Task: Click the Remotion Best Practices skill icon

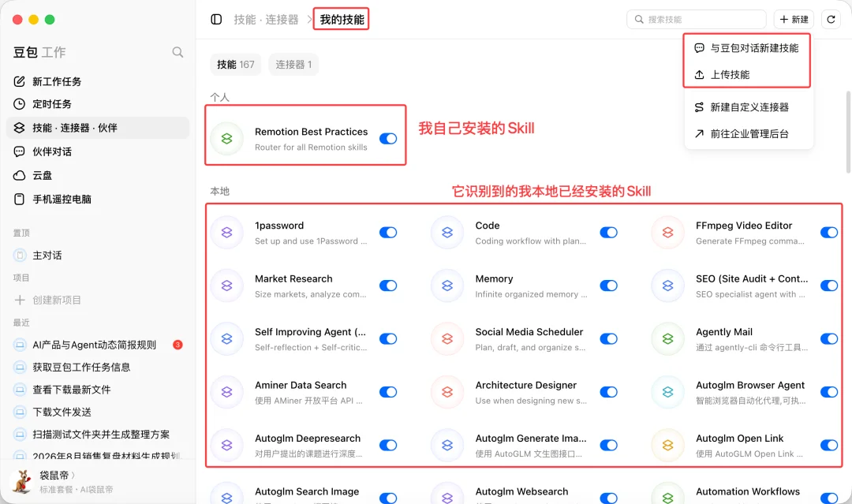Action: point(227,139)
